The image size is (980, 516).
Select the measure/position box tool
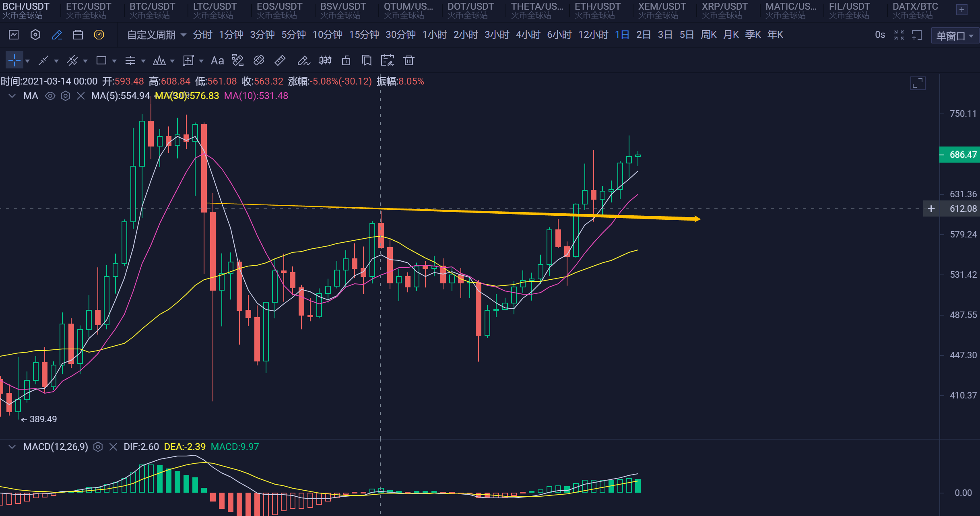pyautogui.click(x=188, y=60)
